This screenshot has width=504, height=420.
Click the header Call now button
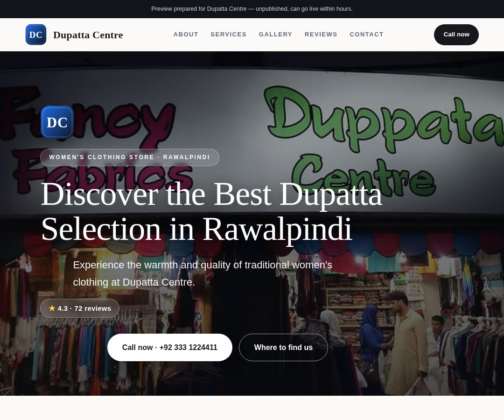pos(456,35)
